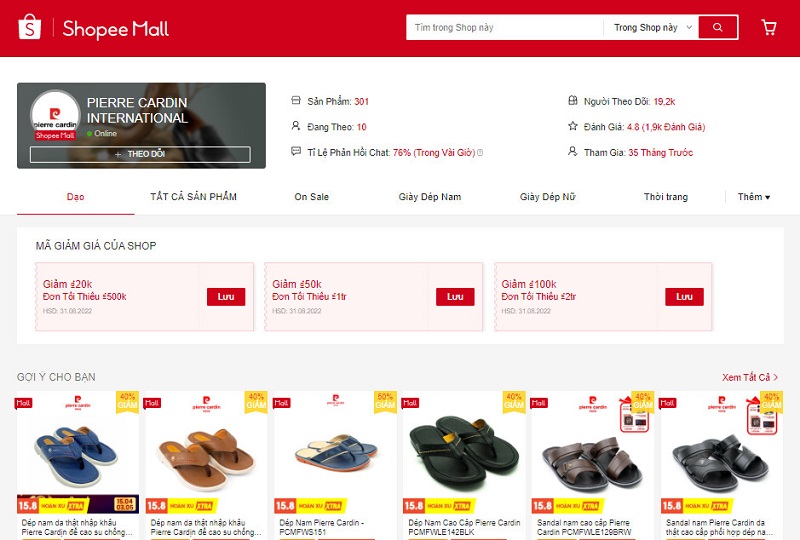Screen dimensions: 800x540
Task: Open the On Sale tab
Action: coord(312,197)
